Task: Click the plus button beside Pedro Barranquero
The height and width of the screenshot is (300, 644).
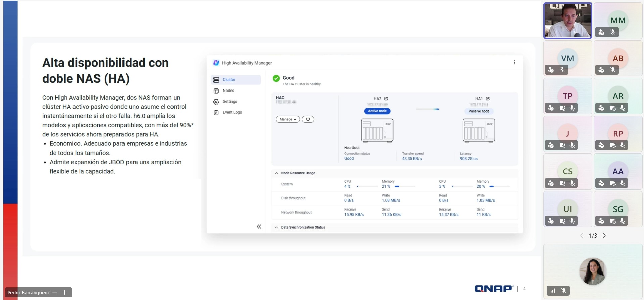Action: click(x=65, y=292)
